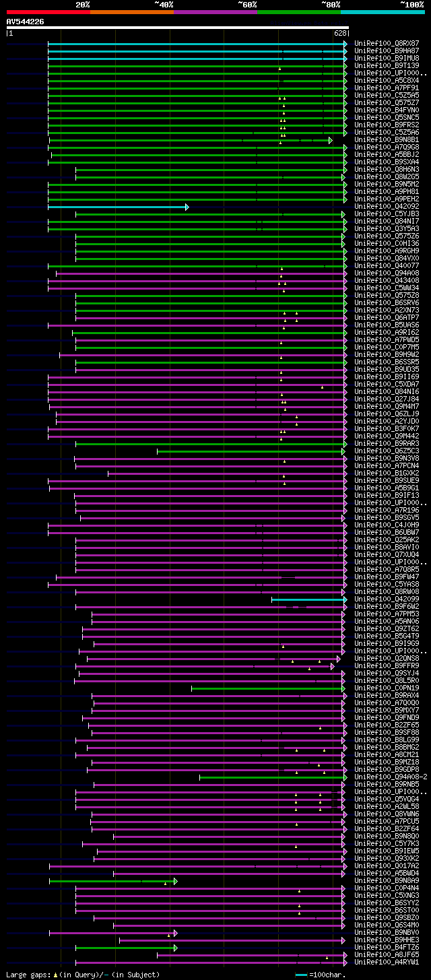This screenshot has height=980, width=431.
Task: Click the red 20% identity legend segment
Action: coord(48,12)
